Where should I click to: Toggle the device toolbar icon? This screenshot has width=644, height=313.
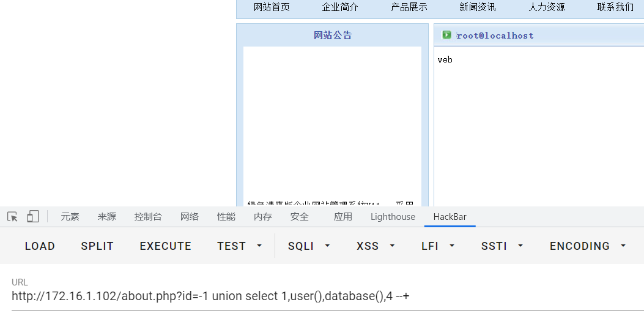[x=33, y=217]
